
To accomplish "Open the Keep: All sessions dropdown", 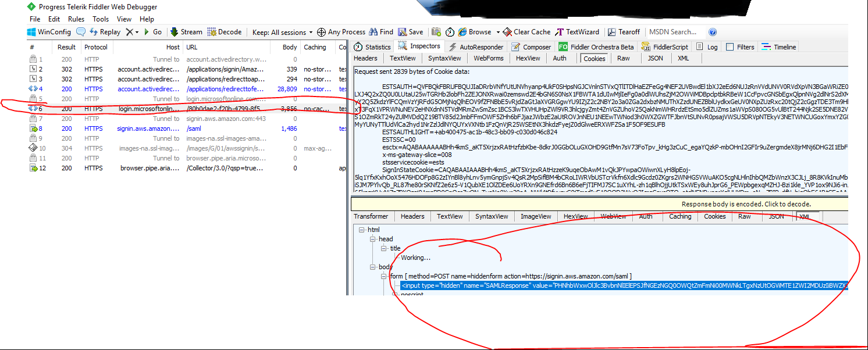I will [x=282, y=32].
